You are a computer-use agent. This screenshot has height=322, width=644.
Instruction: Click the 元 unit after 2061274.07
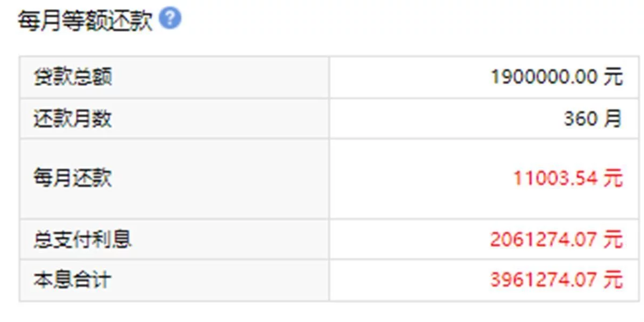613,239
